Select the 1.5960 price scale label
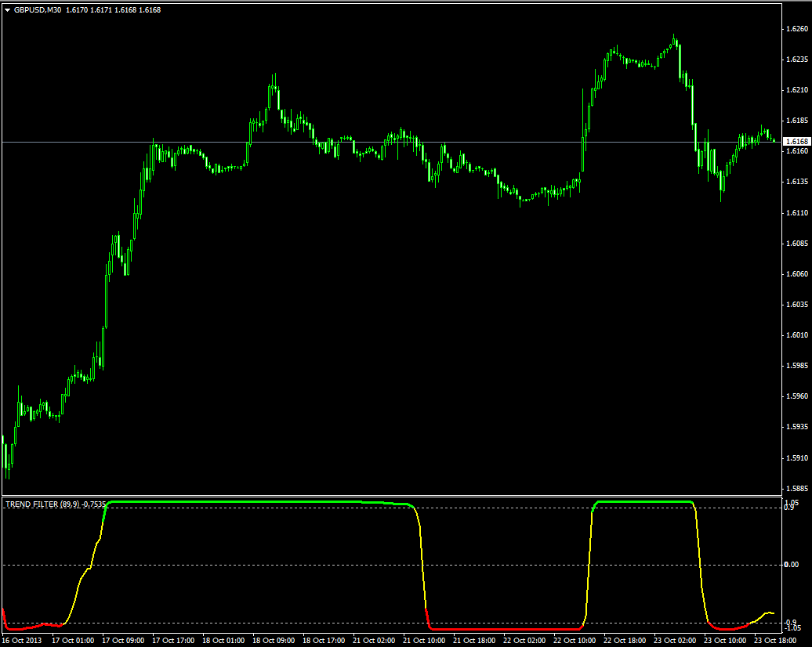The width and height of the screenshot is (812, 647). (797, 396)
